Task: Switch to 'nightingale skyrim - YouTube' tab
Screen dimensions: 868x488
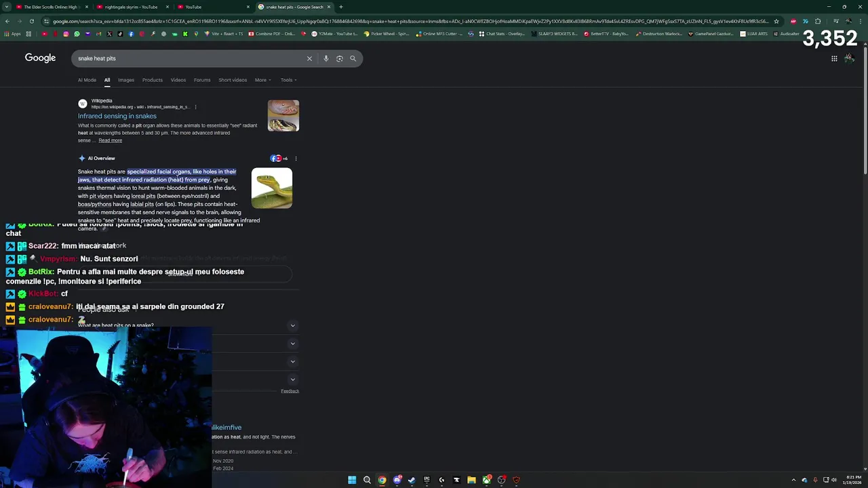Action: 131,7
